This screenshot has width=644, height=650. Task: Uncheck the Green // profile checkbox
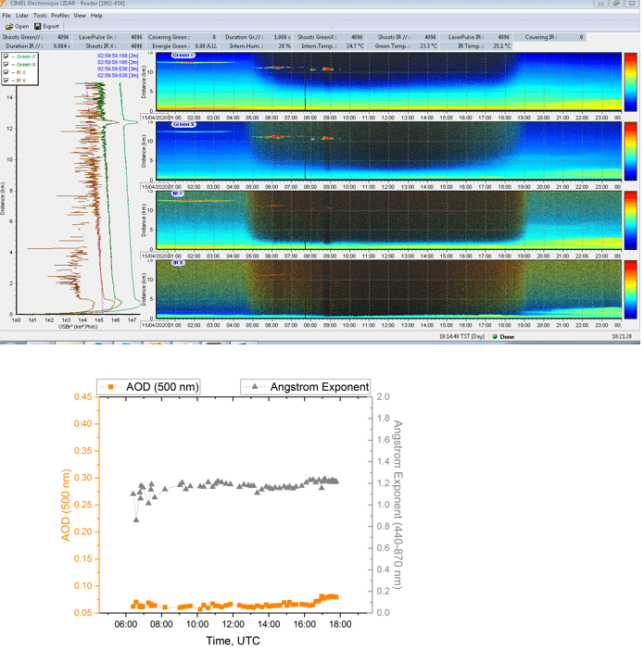pyautogui.click(x=7, y=56)
